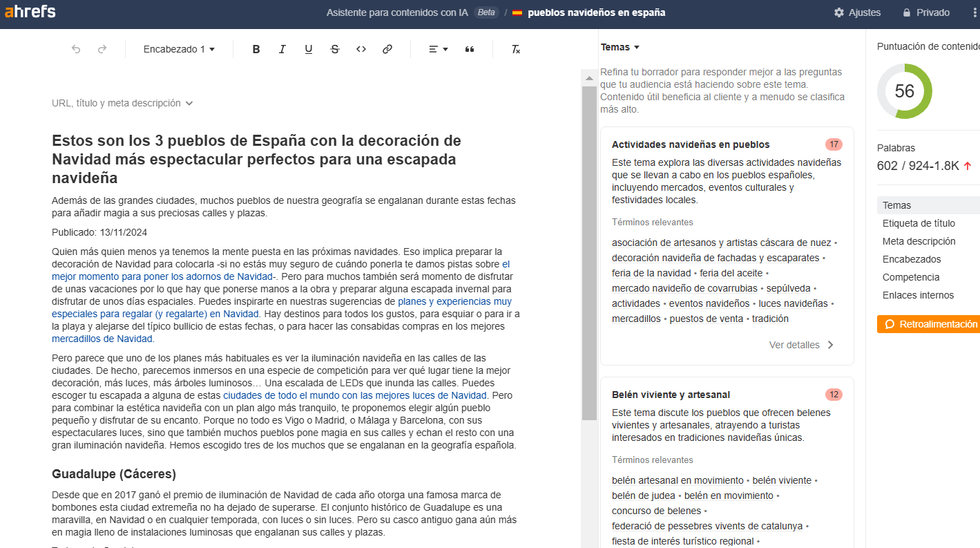
Task: Open Ajustes settings
Action: click(857, 12)
